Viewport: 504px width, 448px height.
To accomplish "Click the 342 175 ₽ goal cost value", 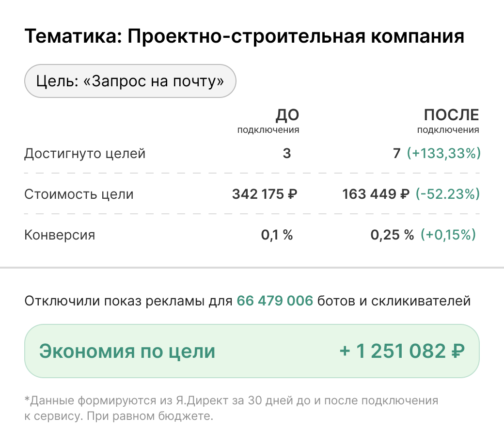I will point(264,194).
